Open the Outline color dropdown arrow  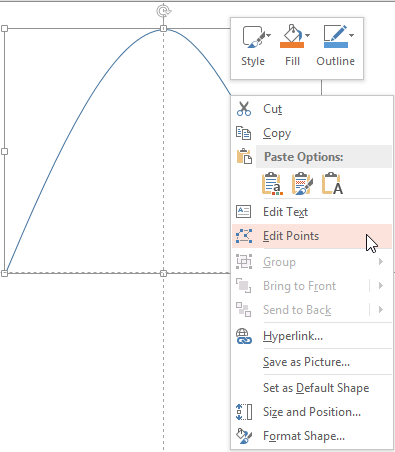352,35
